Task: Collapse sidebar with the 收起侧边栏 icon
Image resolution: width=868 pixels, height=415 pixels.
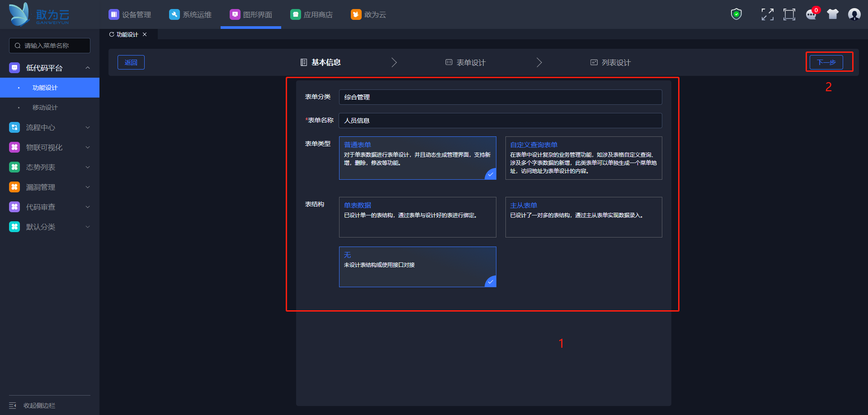Action: (x=13, y=406)
